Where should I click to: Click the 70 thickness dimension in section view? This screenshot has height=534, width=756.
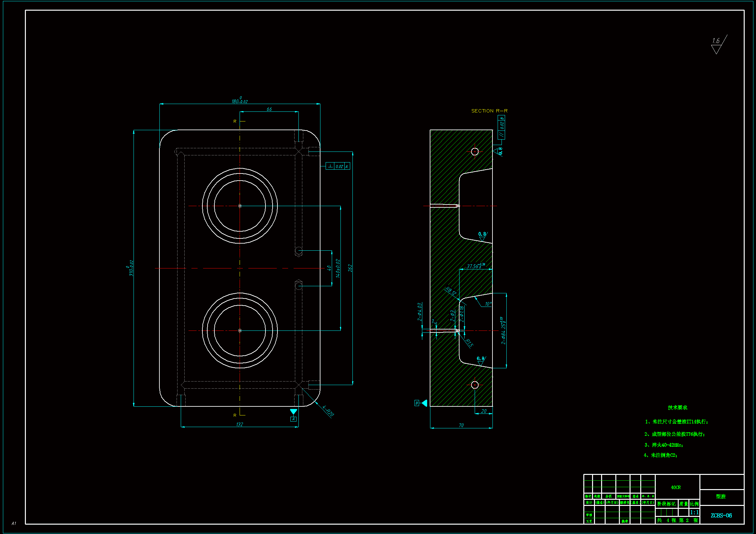click(461, 425)
